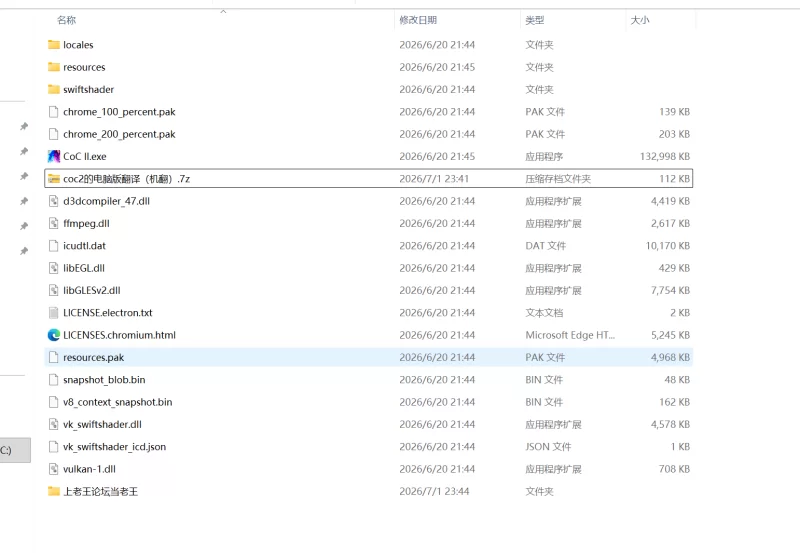Viewport: 800px width, 553px height.
Task: Click the Microsoft Edge HT... type cell
Action: tap(570, 335)
